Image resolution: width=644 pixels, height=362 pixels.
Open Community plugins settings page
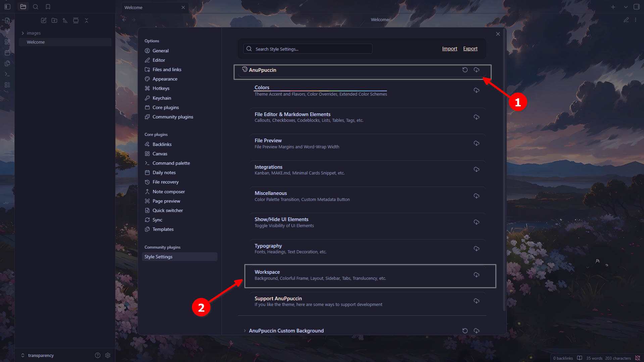[x=172, y=117]
